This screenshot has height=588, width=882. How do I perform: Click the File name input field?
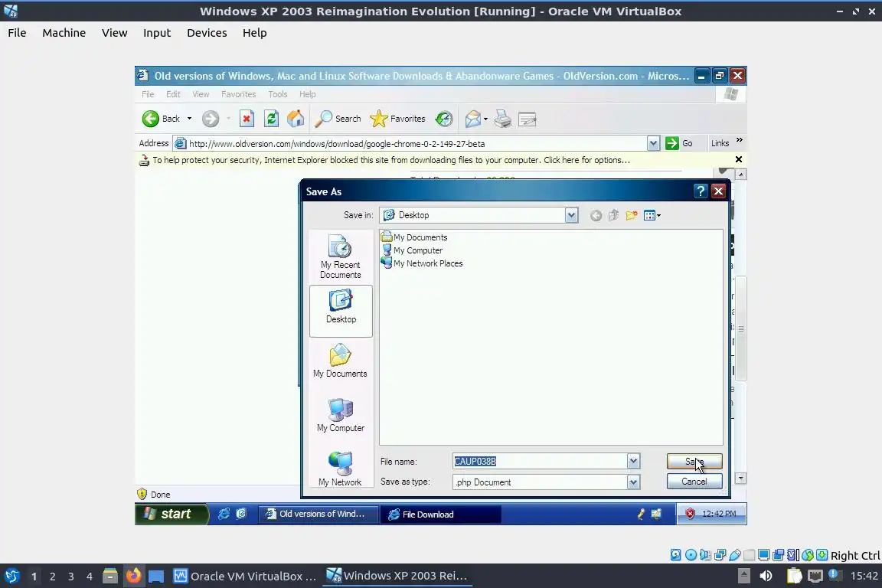click(x=540, y=462)
